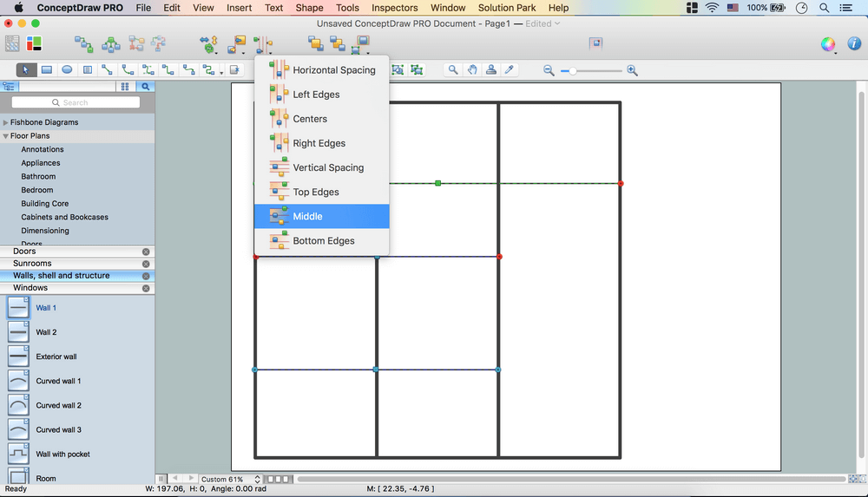Collapse the Floor Plans tree
This screenshot has height=497, width=868.
(5, 135)
